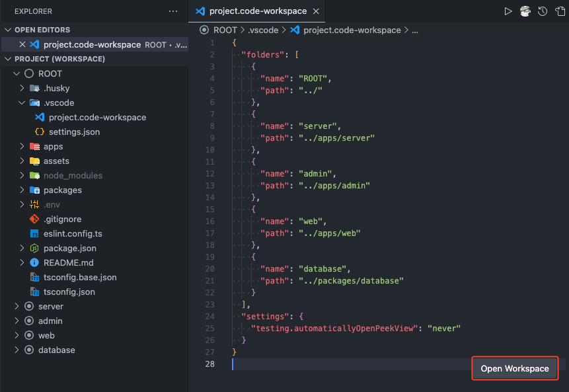Click the assets folder icon

[x=34, y=161]
